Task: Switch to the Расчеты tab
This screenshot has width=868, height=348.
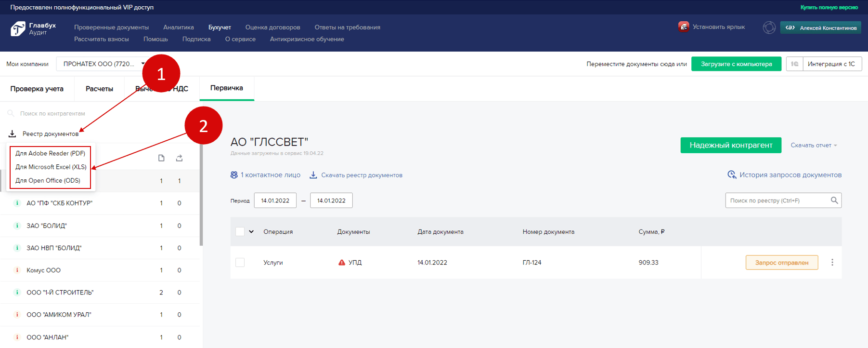Action: click(99, 89)
